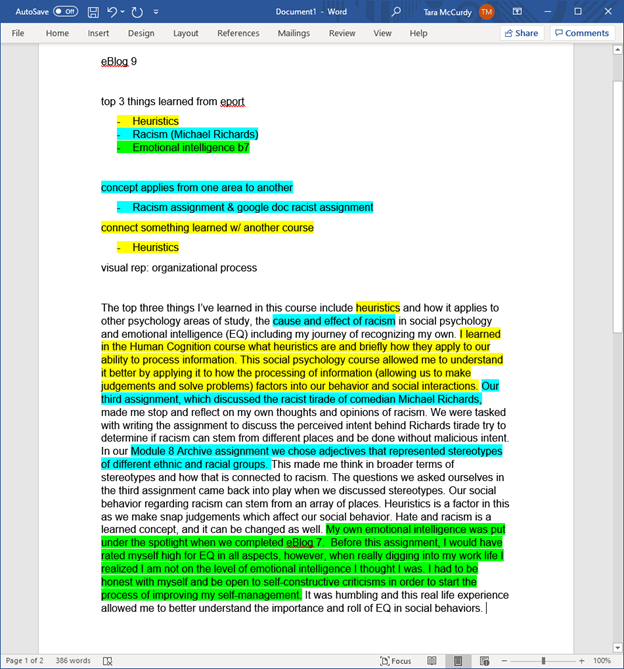
Task: Click the Search magnifier icon
Action: [397, 11]
